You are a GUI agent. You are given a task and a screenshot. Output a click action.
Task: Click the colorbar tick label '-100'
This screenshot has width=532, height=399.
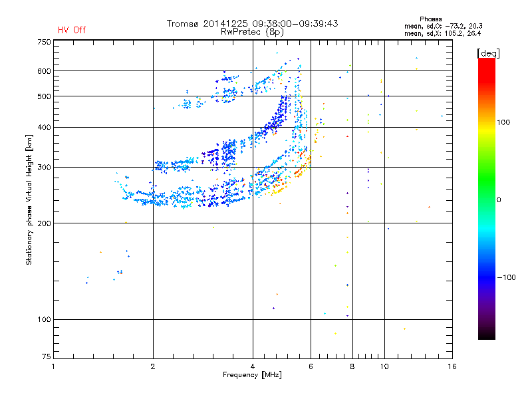coord(507,277)
